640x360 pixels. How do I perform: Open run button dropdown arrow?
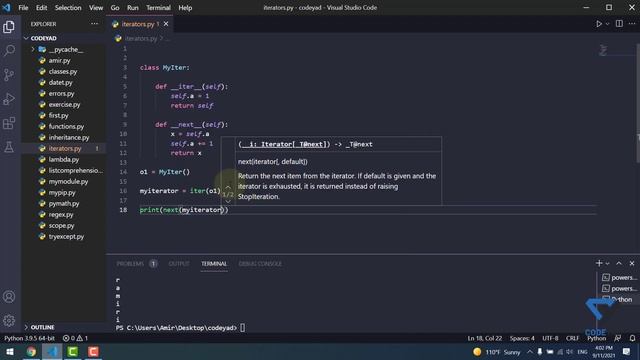click(x=607, y=24)
